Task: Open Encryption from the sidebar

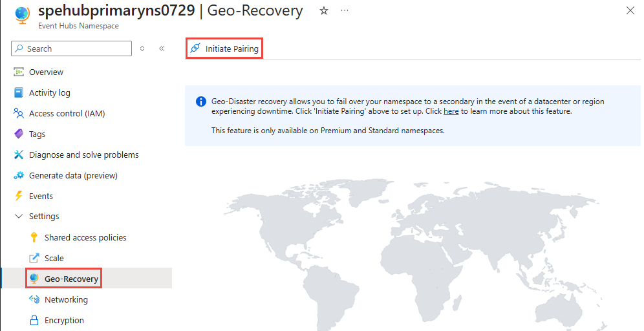Action: [x=64, y=320]
